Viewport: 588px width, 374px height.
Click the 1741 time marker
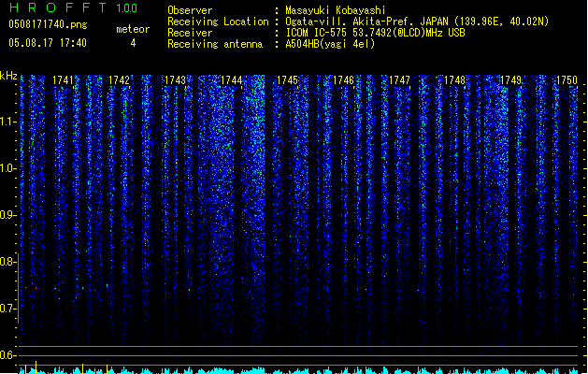(x=63, y=80)
